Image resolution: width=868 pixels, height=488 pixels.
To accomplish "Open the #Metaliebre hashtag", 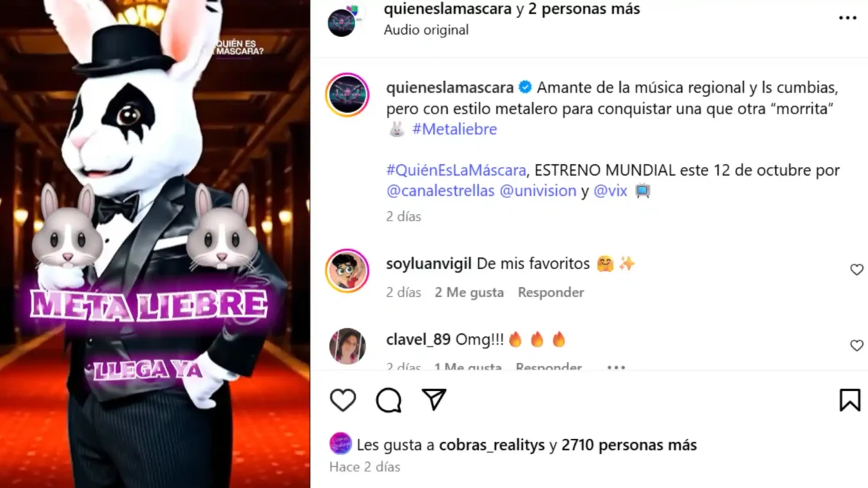I will click(455, 129).
